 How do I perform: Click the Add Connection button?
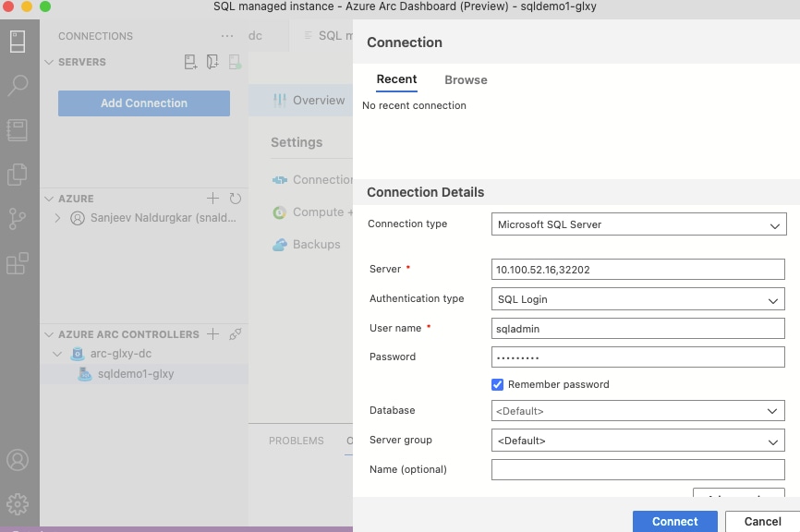(144, 103)
